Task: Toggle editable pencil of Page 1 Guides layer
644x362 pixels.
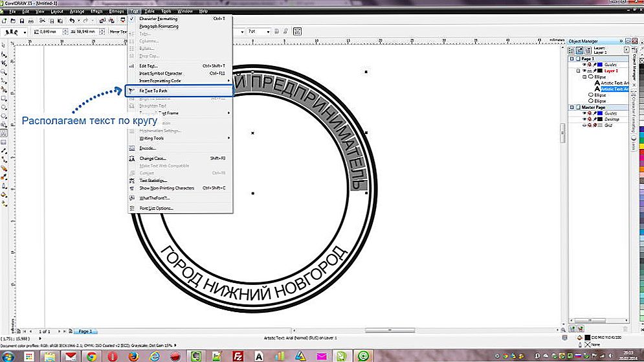Action: [595, 65]
